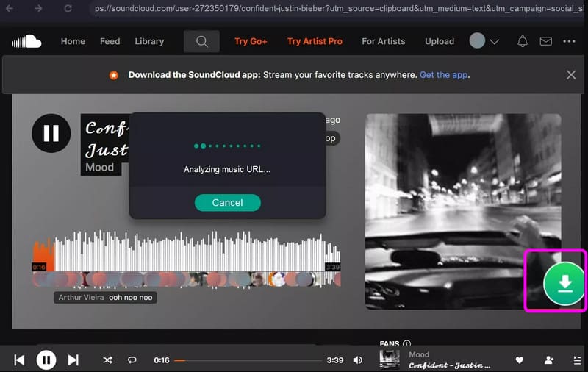Open the Library page
Screen dimensions: 588x372
[x=149, y=41]
